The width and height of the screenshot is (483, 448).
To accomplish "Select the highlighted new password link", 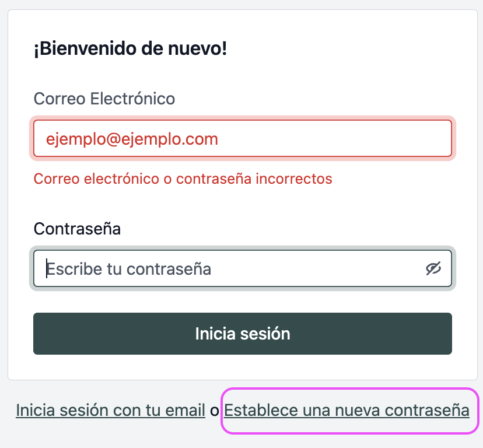I will (x=346, y=411).
